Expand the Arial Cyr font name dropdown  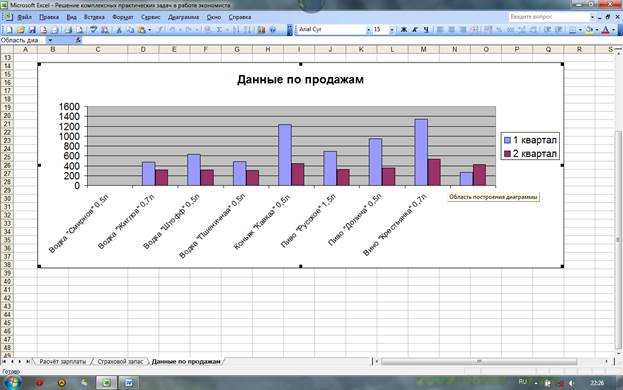(368, 30)
